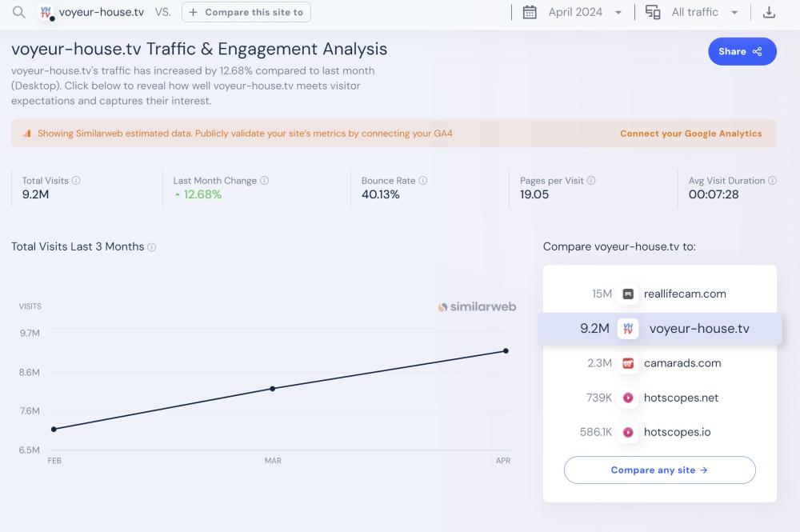
Task: Click info icon beside Last Month Change
Action: tap(265, 181)
